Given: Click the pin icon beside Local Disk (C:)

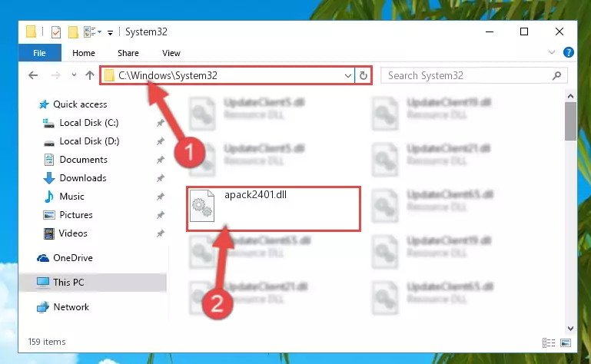Looking at the screenshot, I should coord(160,123).
